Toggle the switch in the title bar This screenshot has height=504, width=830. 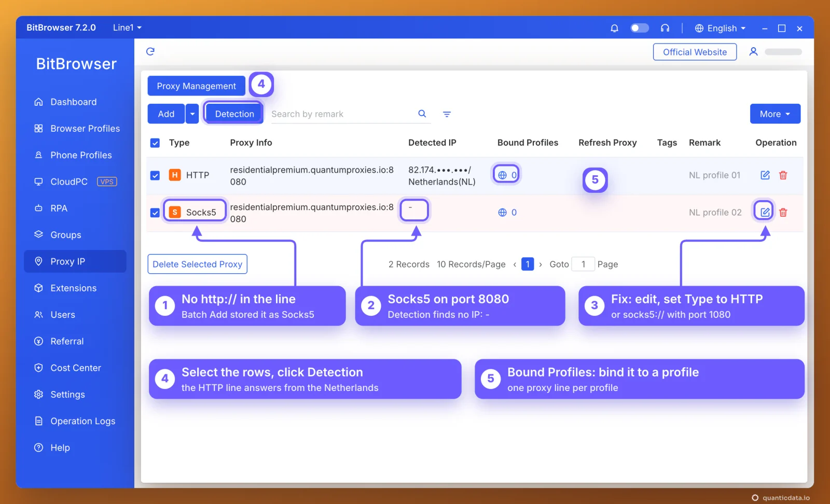pyautogui.click(x=640, y=28)
